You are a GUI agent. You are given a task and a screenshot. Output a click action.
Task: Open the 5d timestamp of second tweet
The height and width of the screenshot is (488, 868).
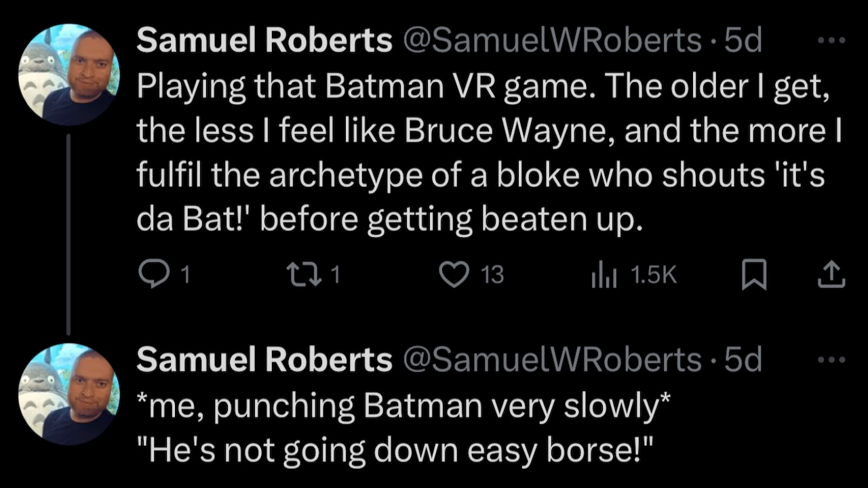pyautogui.click(x=743, y=360)
